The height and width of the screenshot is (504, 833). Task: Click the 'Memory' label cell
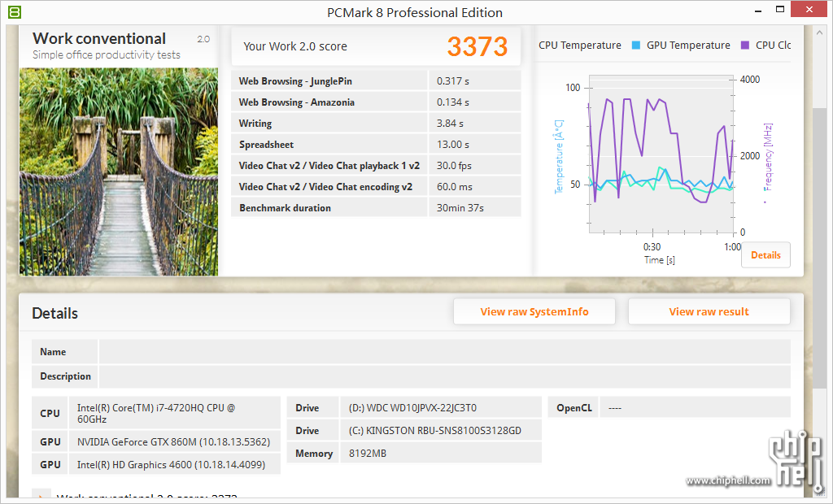313,454
